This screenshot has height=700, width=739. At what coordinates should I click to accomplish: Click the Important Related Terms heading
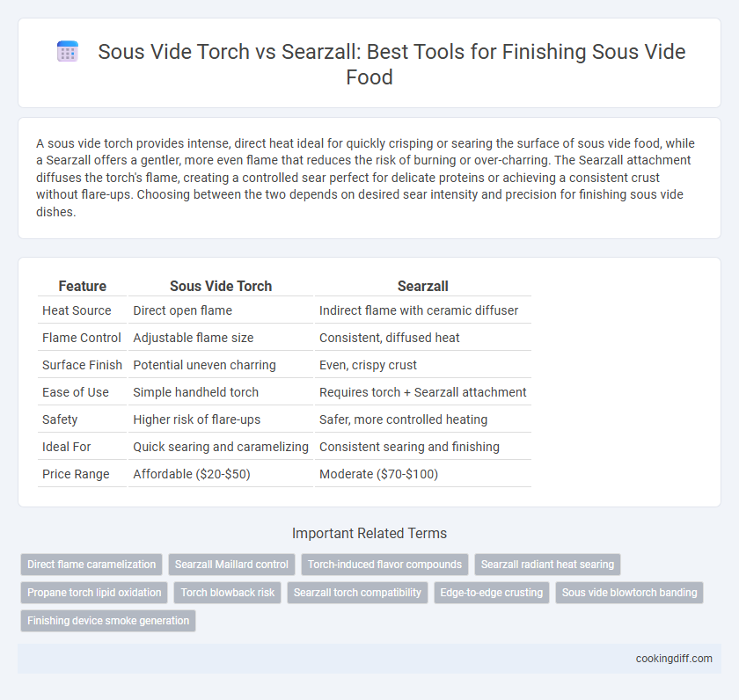click(369, 533)
